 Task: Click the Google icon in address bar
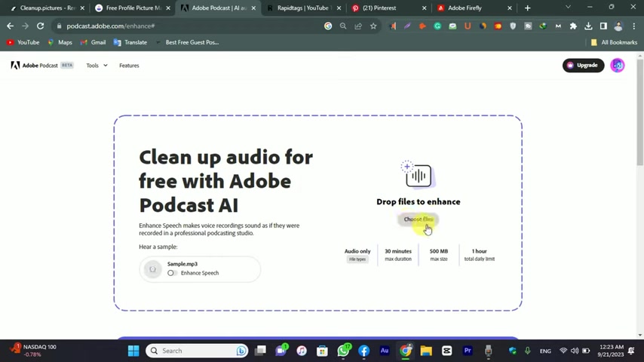point(328,26)
